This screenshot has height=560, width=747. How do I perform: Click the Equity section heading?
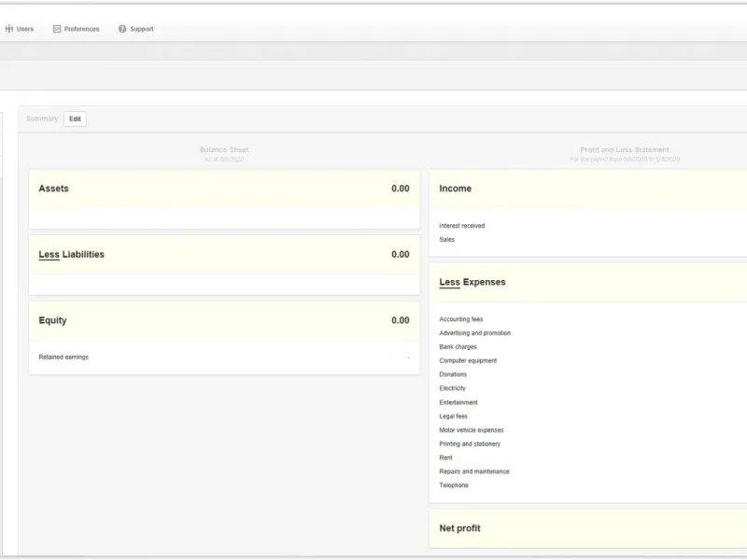click(x=52, y=320)
